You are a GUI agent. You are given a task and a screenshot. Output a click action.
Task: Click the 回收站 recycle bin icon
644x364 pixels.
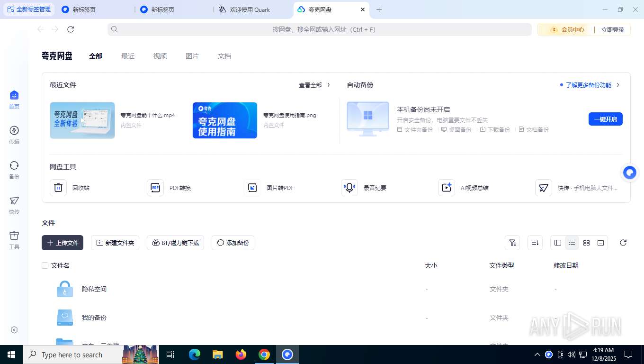click(x=58, y=188)
